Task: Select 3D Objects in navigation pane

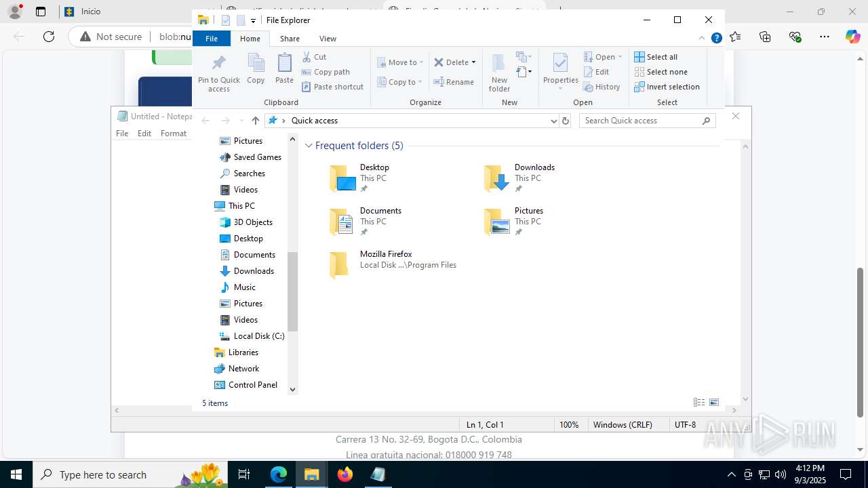Action: pos(253,222)
